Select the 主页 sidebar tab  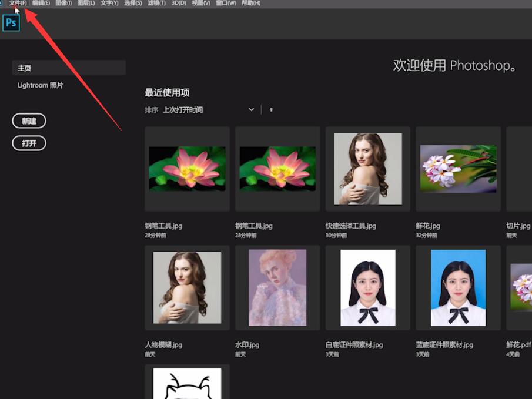coord(69,68)
